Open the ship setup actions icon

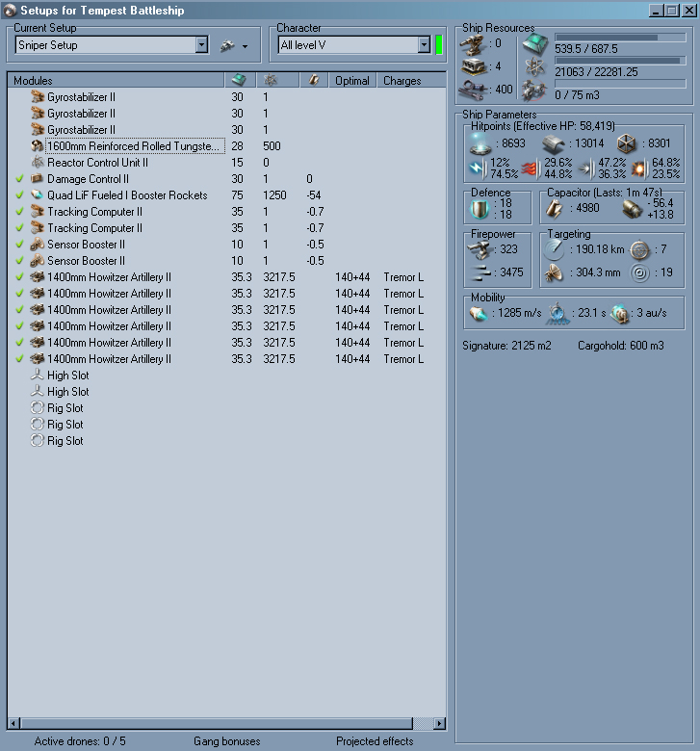pyautogui.click(x=227, y=46)
